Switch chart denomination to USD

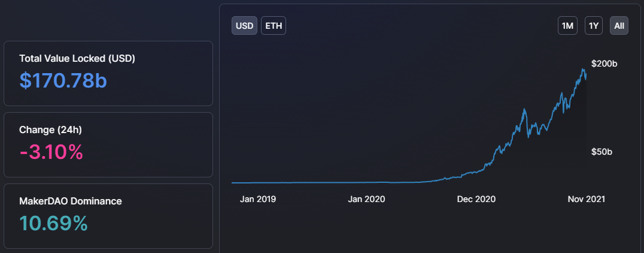(x=244, y=26)
